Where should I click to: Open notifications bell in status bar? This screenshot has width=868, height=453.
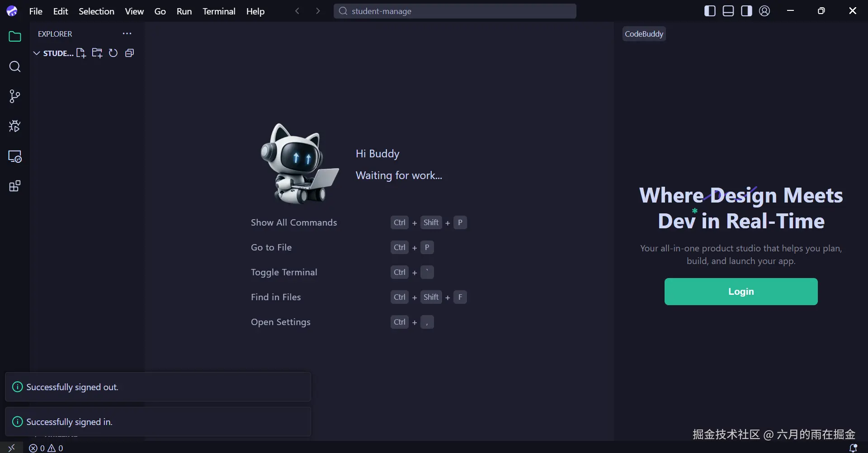pyautogui.click(x=853, y=448)
